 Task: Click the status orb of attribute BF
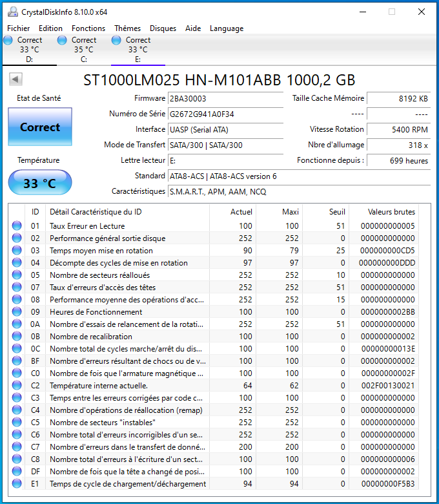pyautogui.click(x=17, y=361)
